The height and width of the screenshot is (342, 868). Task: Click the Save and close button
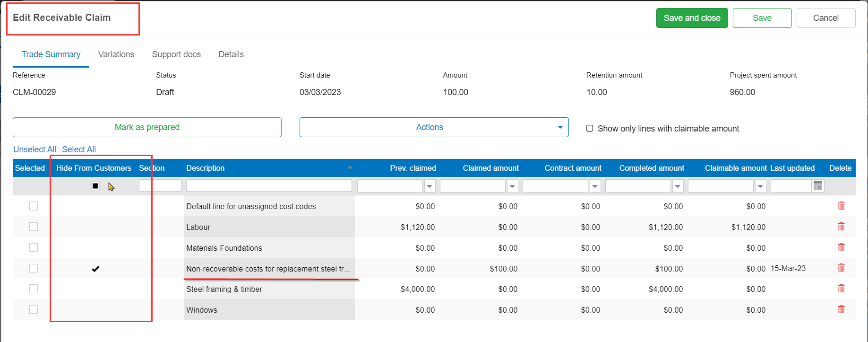pos(692,18)
